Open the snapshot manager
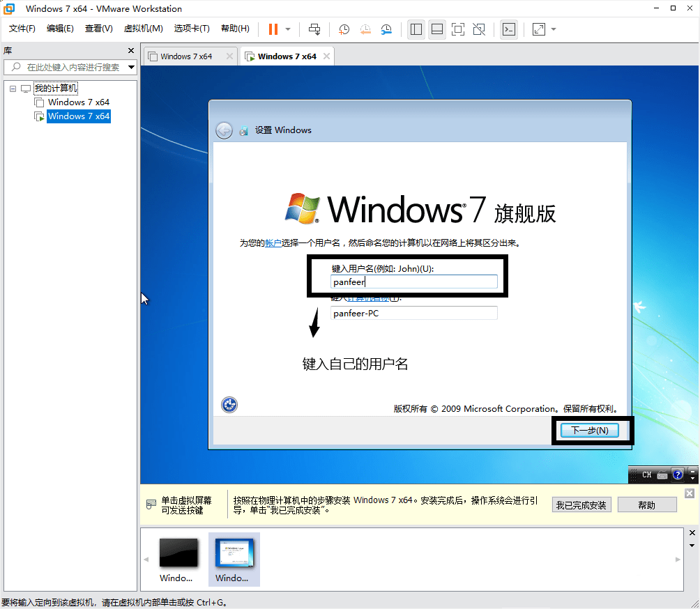 (x=386, y=29)
